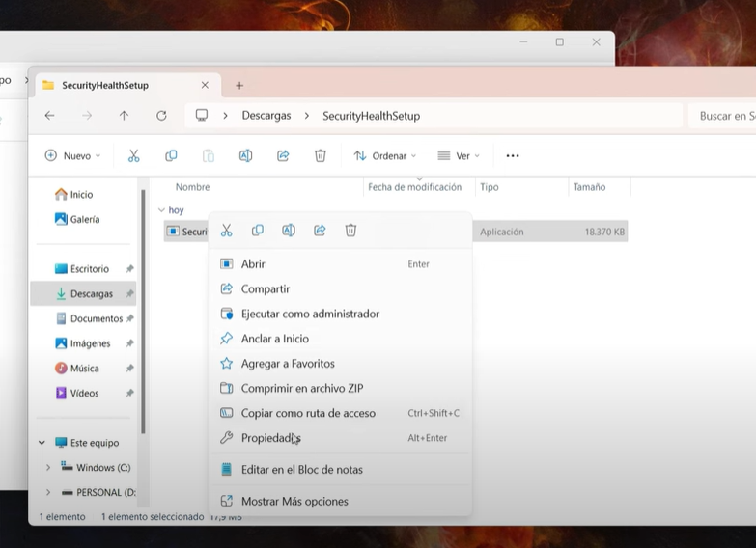Image resolution: width=756 pixels, height=548 pixels.
Task: Click the Copy icon in the Explorer toolbar
Action: pos(171,155)
